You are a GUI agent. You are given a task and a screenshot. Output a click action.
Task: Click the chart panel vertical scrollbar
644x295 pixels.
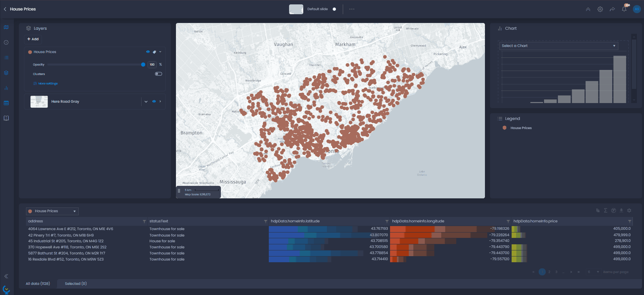(634, 64)
